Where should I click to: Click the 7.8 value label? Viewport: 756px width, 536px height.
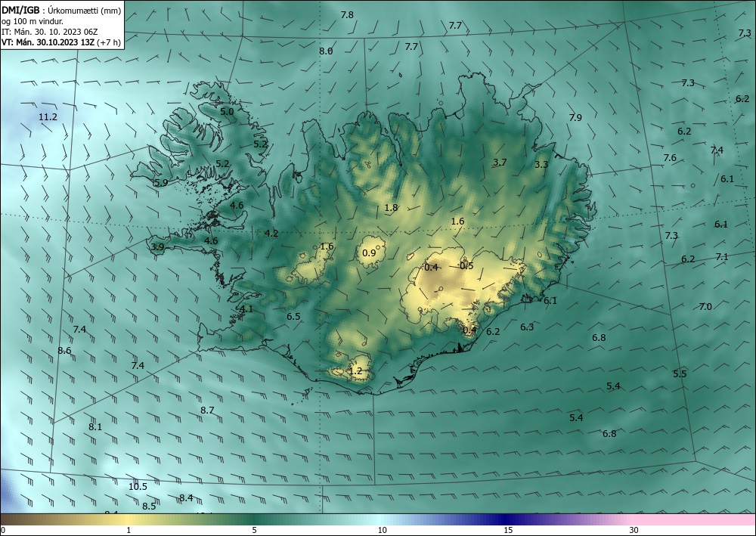coord(347,15)
